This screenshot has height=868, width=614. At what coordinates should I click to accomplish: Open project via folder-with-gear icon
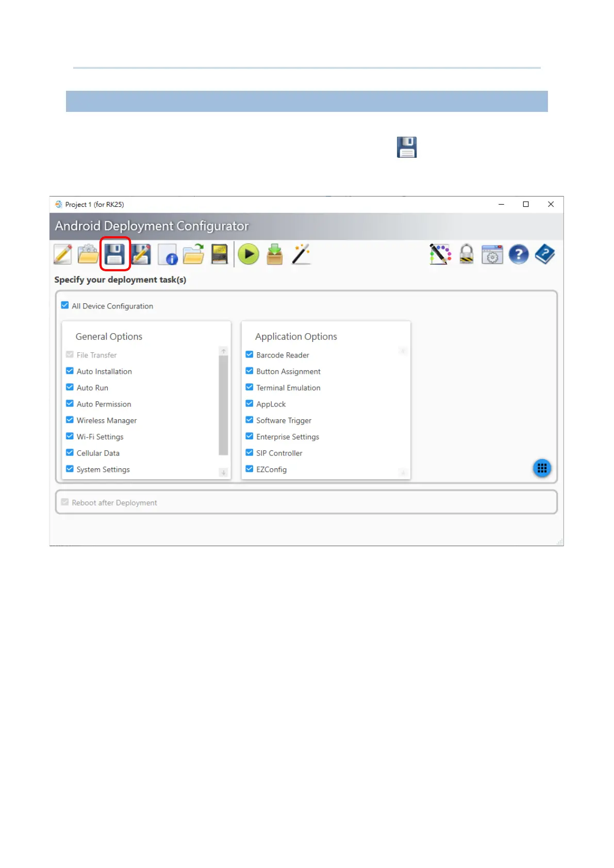point(88,254)
